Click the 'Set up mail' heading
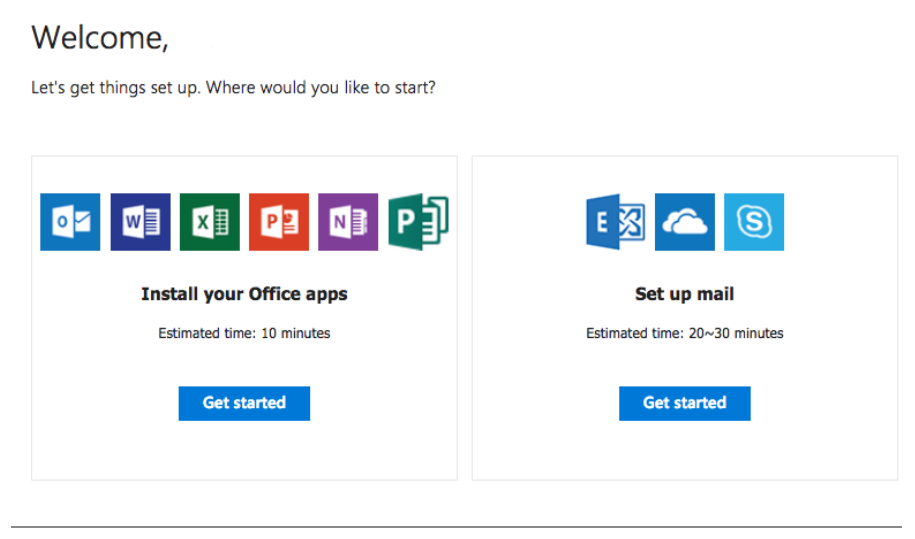Screen dimensions: 915x539 tap(684, 294)
